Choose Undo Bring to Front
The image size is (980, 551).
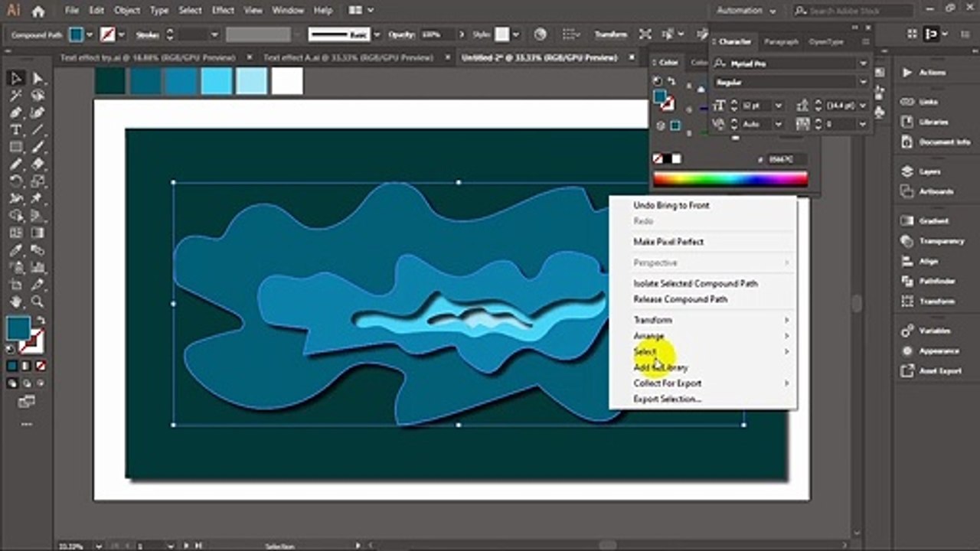[671, 206]
